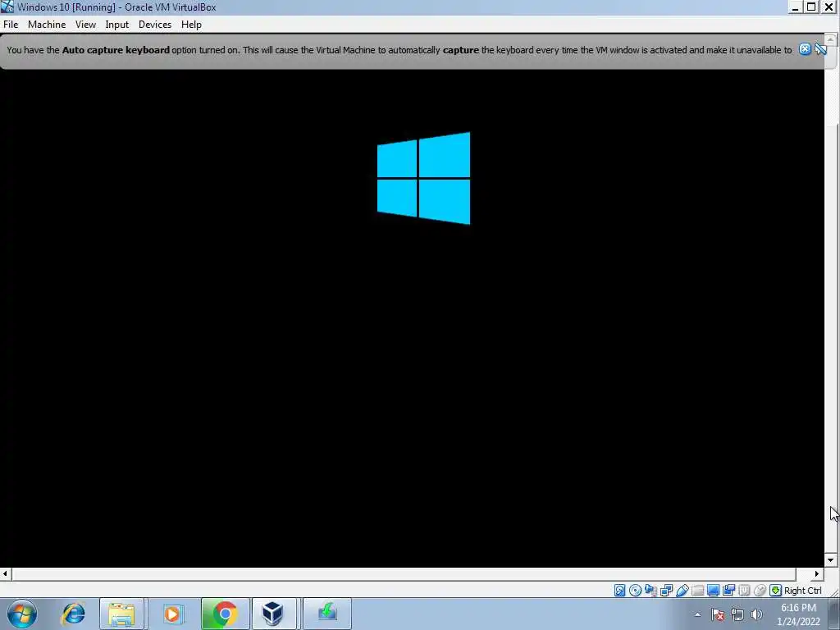Click the Show desktop button on taskbar
Image resolution: width=840 pixels, height=630 pixels.
point(834,614)
